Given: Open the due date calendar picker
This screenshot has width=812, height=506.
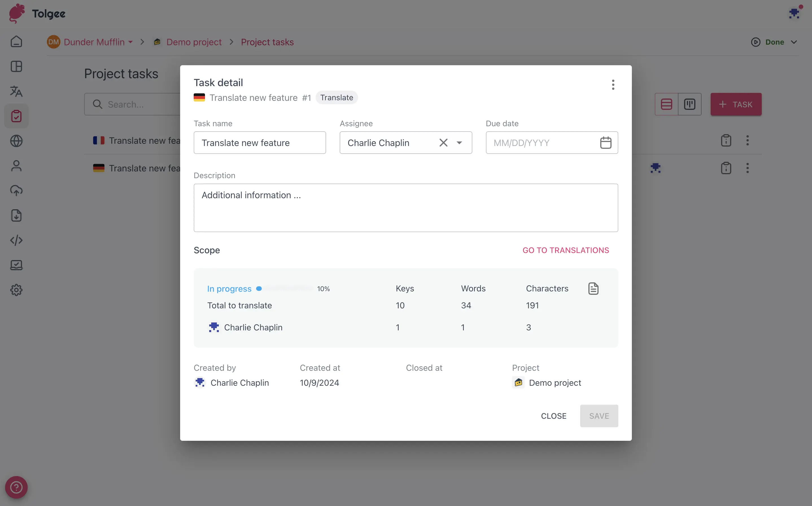Looking at the screenshot, I should pyautogui.click(x=606, y=143).
